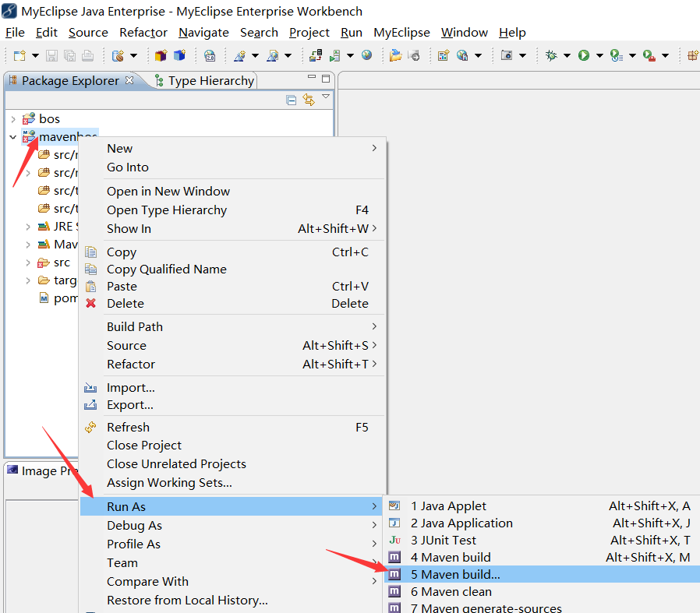
Task: Minimize the Package Explorer panel
Action: (312, 77)
